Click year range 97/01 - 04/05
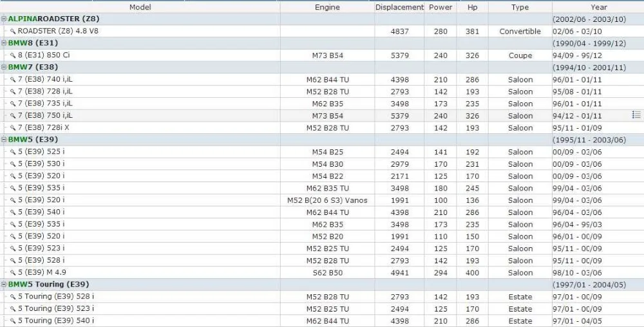Image resolution: width=644 pixels, height=327 pixels. [577, 321]
